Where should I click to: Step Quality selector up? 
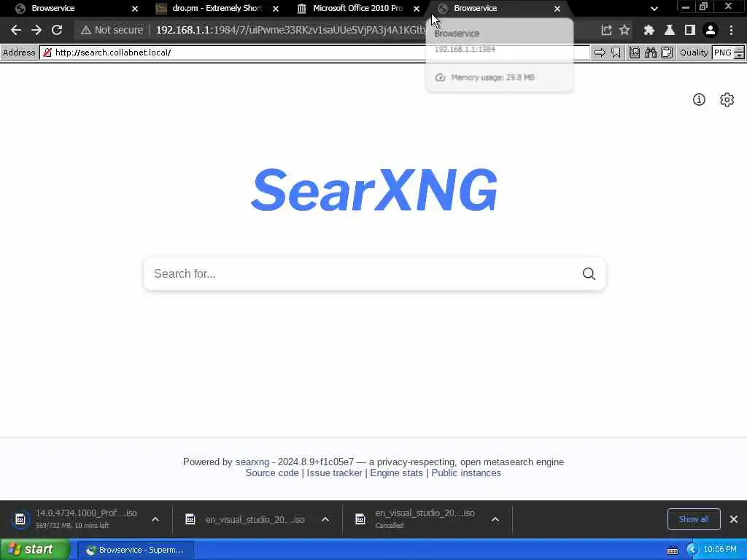coord(739,50)
